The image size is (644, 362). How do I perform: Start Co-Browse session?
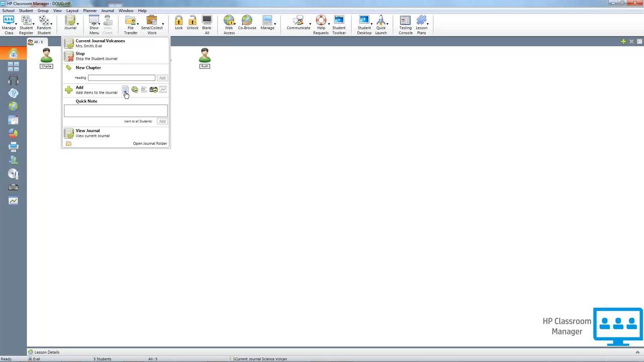pyautogui.click(x=247, y=23)
